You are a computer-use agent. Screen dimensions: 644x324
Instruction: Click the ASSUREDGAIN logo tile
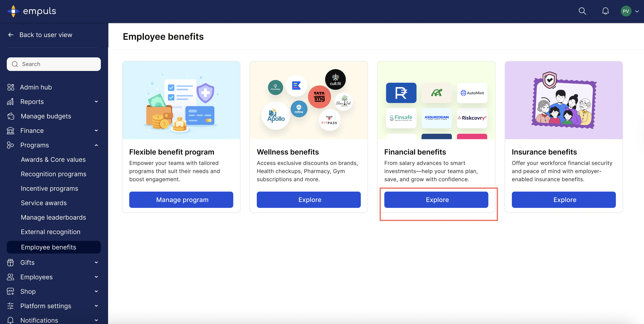coord(436,118)
